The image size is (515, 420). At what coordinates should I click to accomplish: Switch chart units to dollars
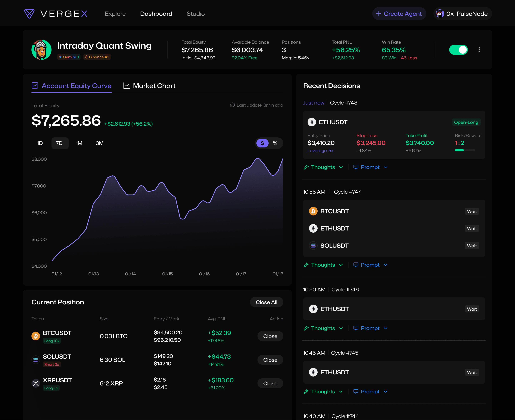(262, 143)
